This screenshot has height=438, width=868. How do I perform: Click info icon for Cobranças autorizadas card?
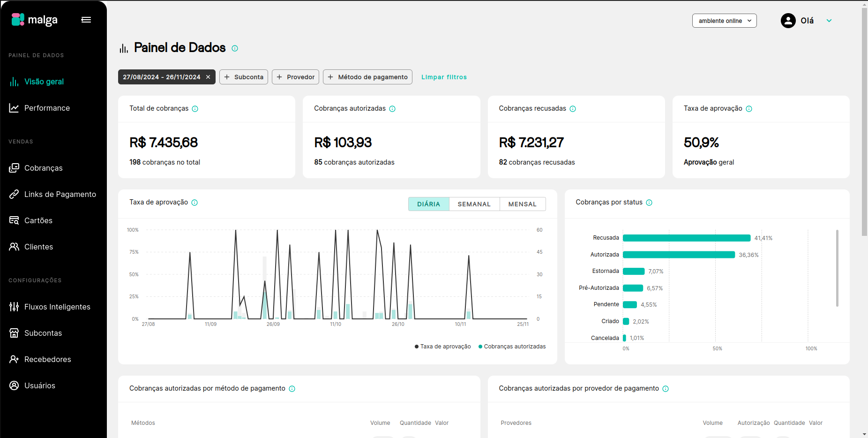(x=392, y=109)
